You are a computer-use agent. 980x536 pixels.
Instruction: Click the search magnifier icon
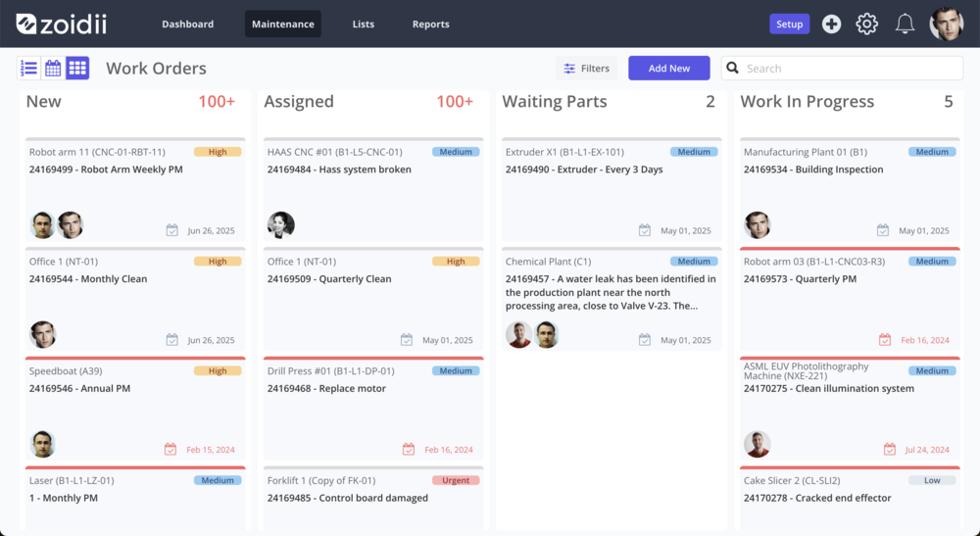pyautogui.click(x=732, y=68)
